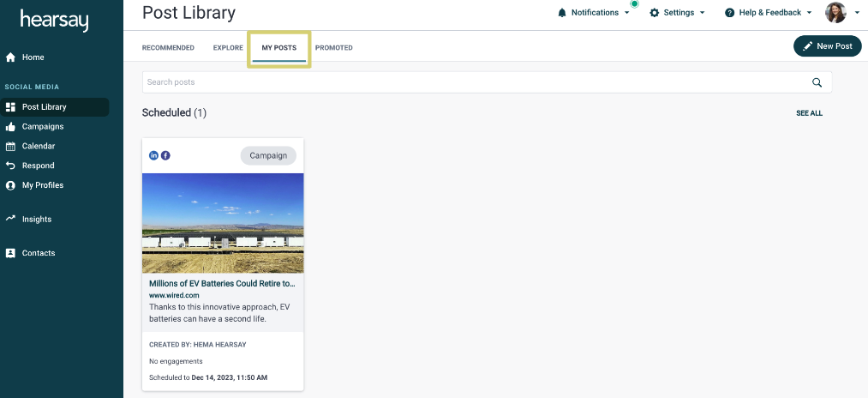Click into the Search posts field
This screenshot has height=398, width=868.
coord(488,82)
